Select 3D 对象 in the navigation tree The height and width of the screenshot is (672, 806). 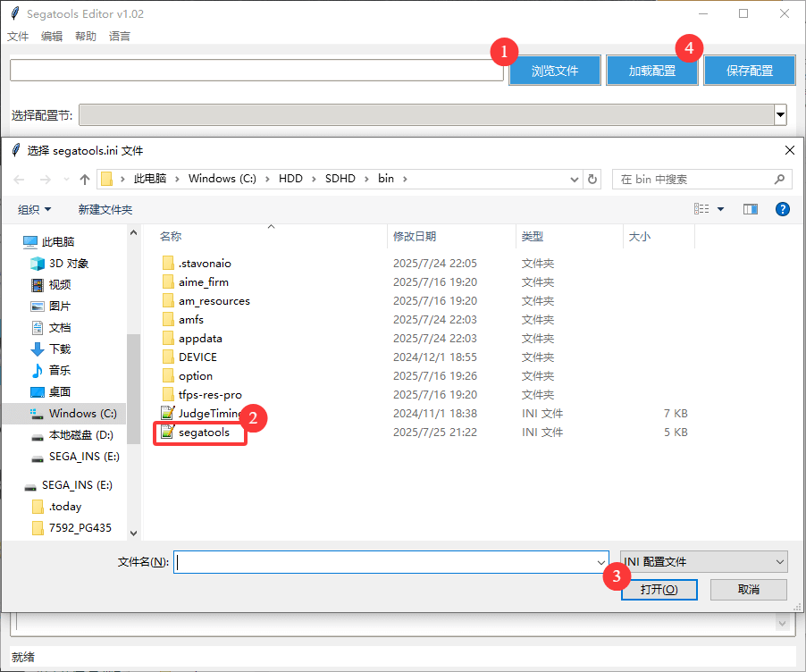click(x=59, y=264)
